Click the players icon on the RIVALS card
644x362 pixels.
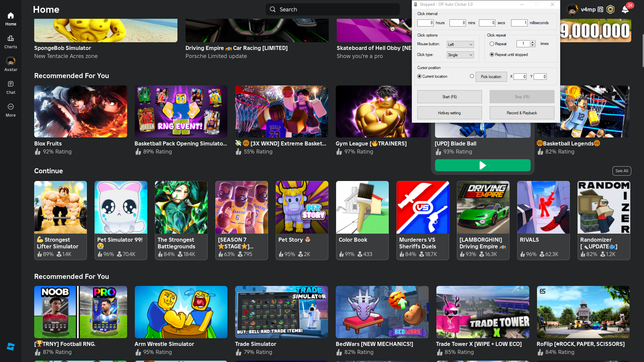(x=542, y=254)
